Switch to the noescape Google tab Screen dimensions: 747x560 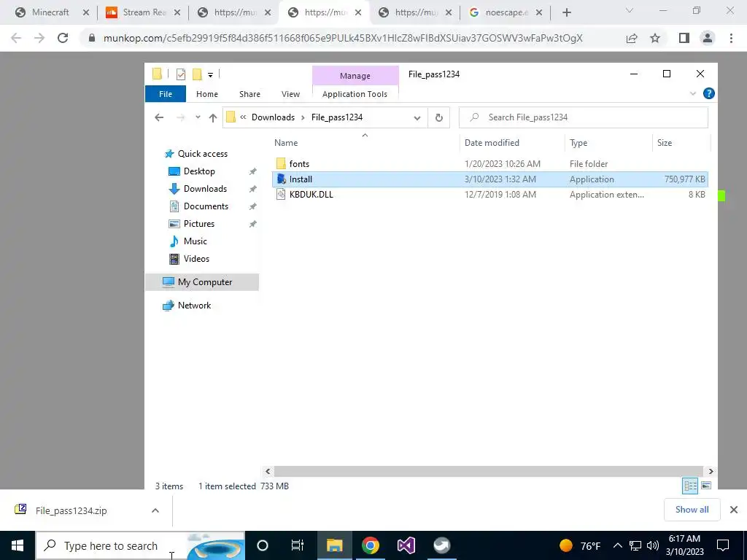click(506, 12)
